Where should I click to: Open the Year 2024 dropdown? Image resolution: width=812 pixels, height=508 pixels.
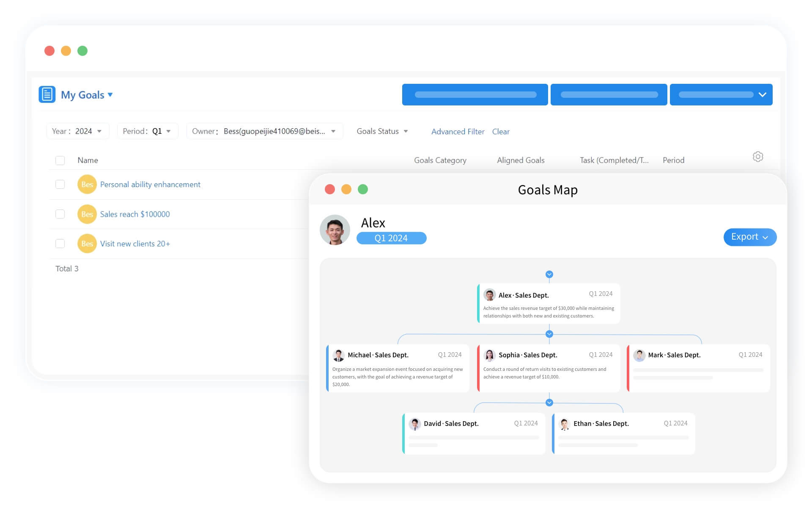(77, 131)
